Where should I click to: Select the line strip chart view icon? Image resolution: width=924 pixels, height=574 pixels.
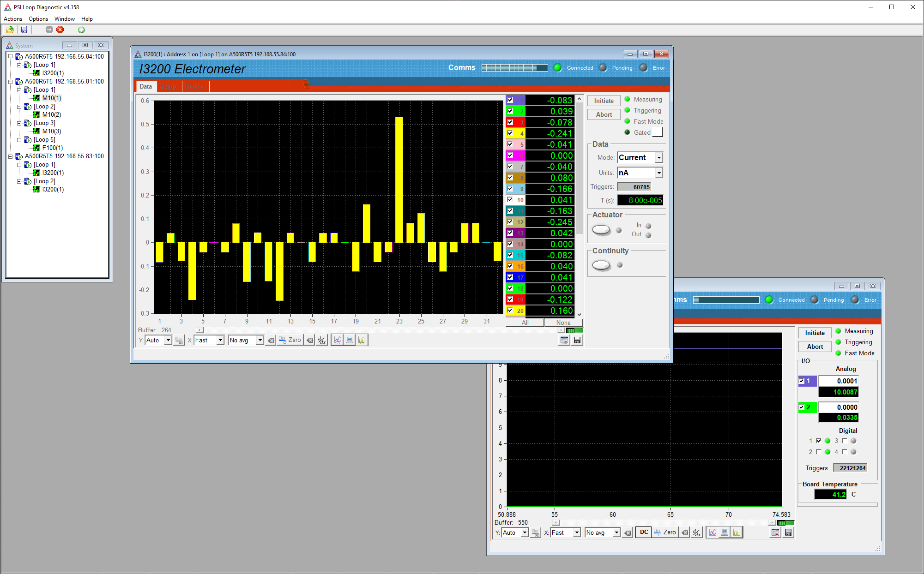[338, 341]
